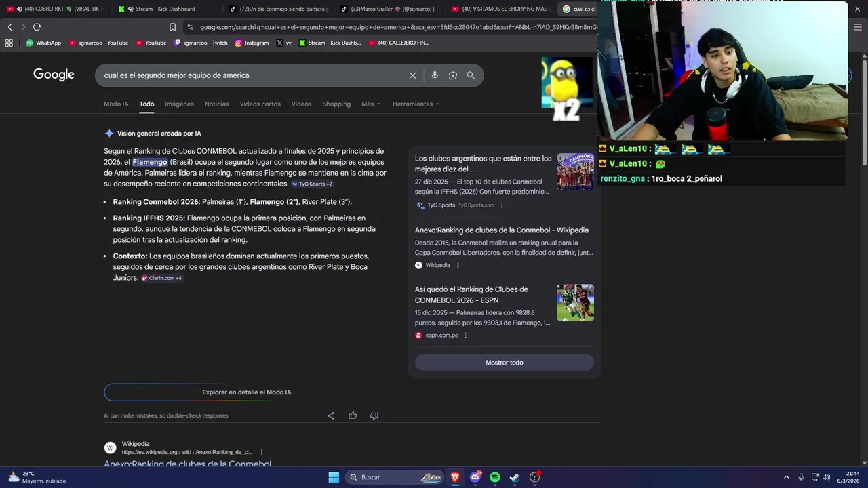Open Steam from the taskbar
This screenshot has height=488, width=868.
(515, 477)
